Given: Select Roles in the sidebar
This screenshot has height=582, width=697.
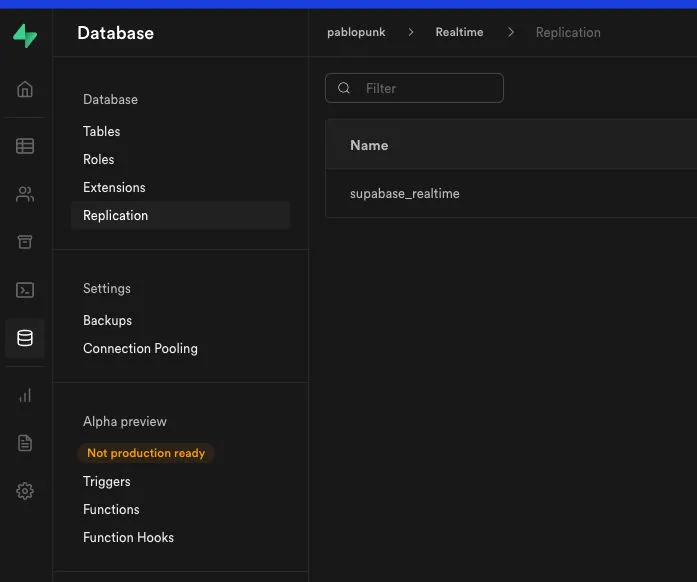Looking at the screenshot, I should point(98,159).
